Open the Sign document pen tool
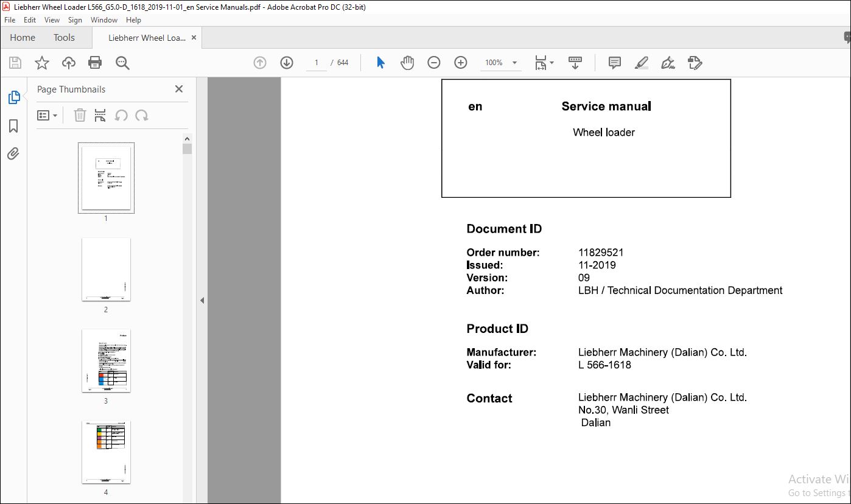 click(668, 63)
